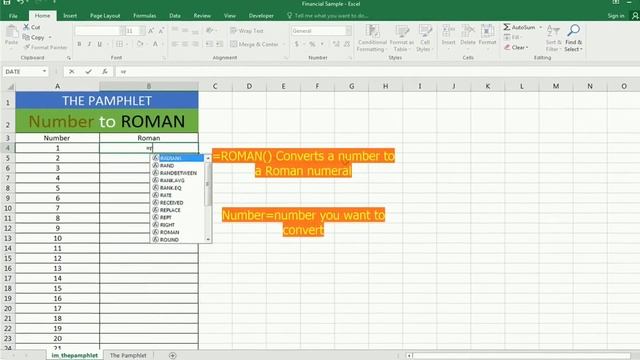This screenshot has height=360, width=640.
Task: Open the File tab
Action: (x=13, y=16)
